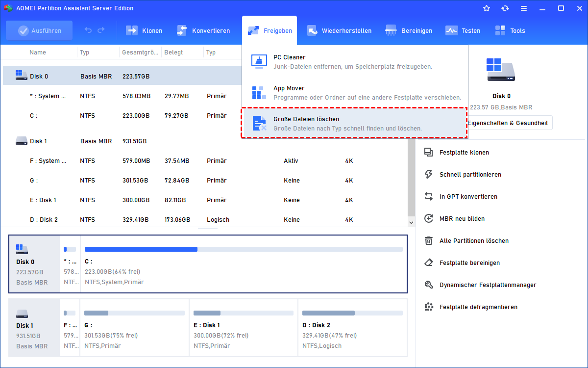Select D : Disk 2 partition row
Screen dimensions: 588x368
click(x=205, y=220)
